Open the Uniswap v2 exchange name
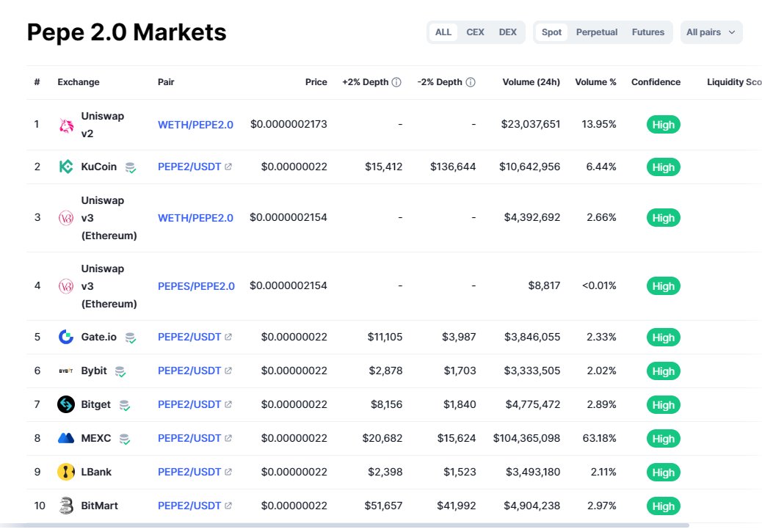This screenshot has width=762, height=532. coord(103,125)
